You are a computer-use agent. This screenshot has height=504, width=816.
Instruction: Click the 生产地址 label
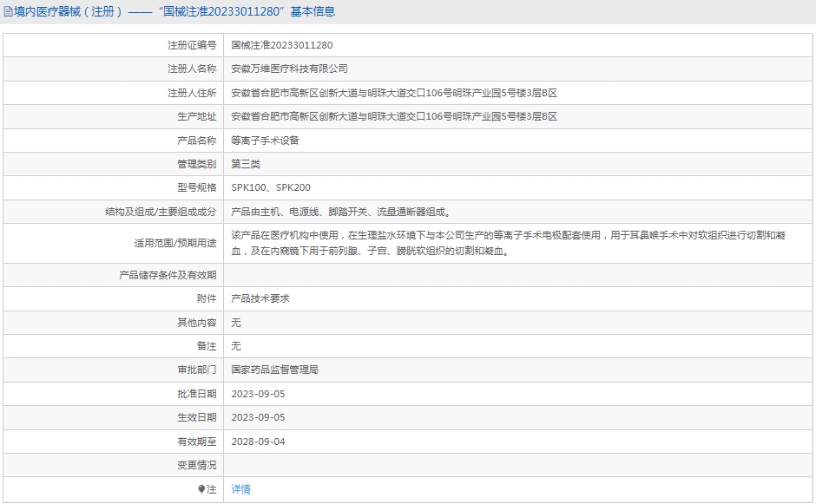197,116
